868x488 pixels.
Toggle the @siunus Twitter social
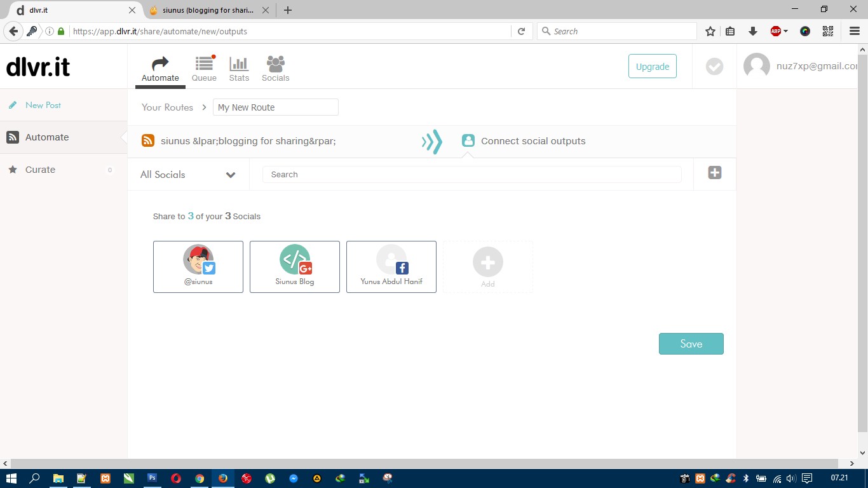click(198, 267)
